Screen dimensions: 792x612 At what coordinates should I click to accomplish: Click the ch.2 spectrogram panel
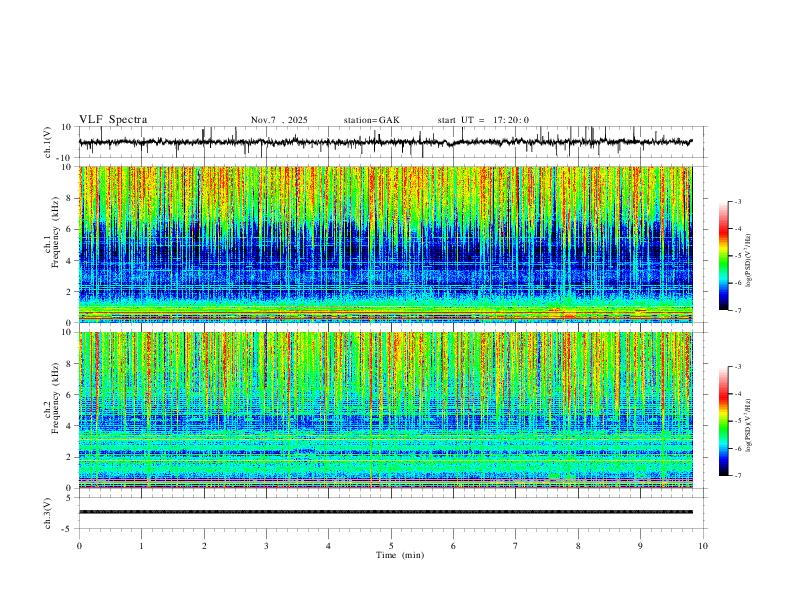point(386,410)
